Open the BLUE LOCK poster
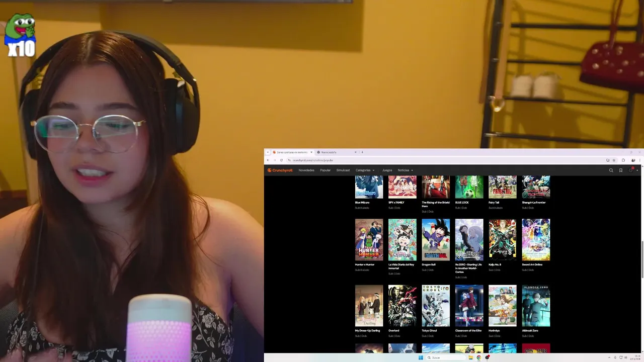644x362 pixels. click(x=469, y=187)
